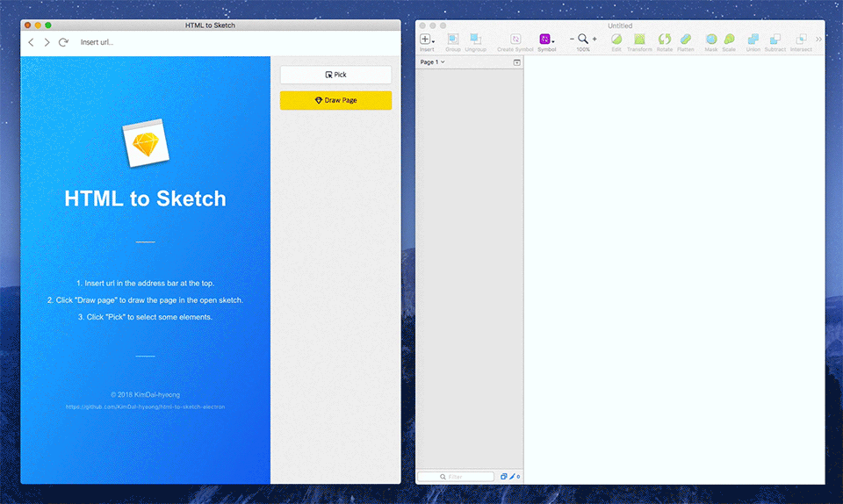Select the Ungroup toolbar icon
Image resolution: width=843 pixels, height=504 pixels.
(x=475, y=42)
